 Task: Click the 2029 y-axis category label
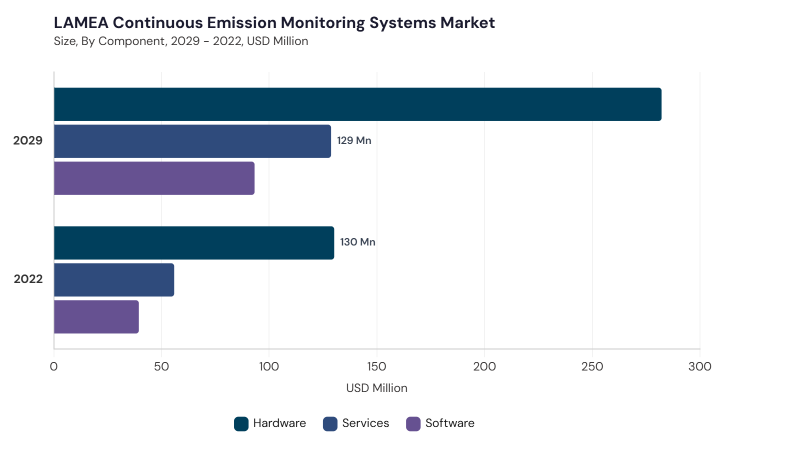(28, 141)
